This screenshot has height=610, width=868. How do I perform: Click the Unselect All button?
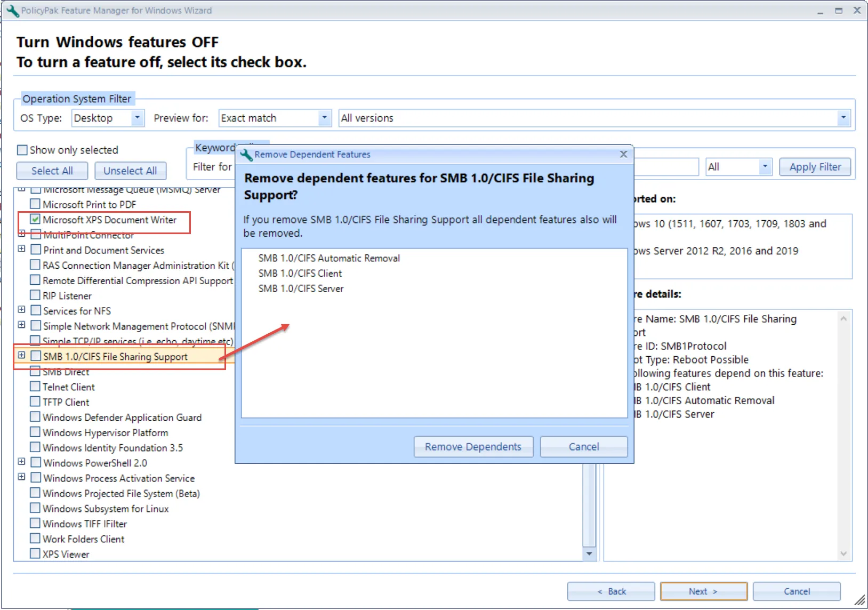130,171
